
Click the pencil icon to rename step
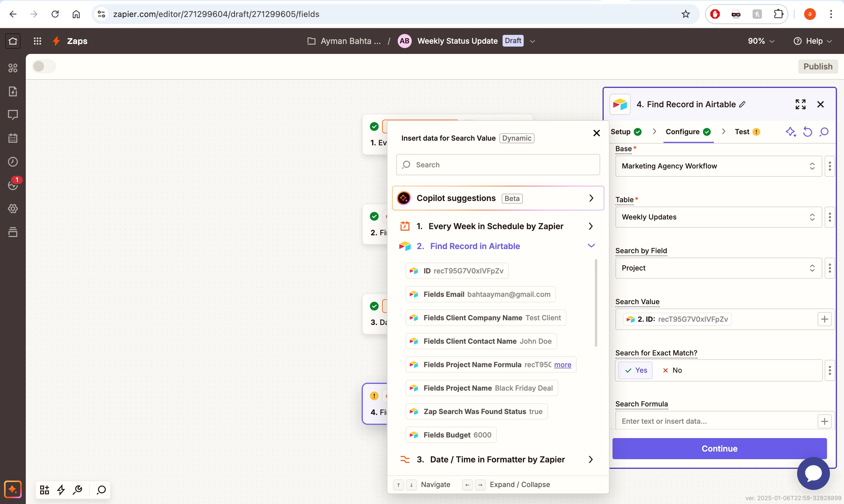coord(742,105)
